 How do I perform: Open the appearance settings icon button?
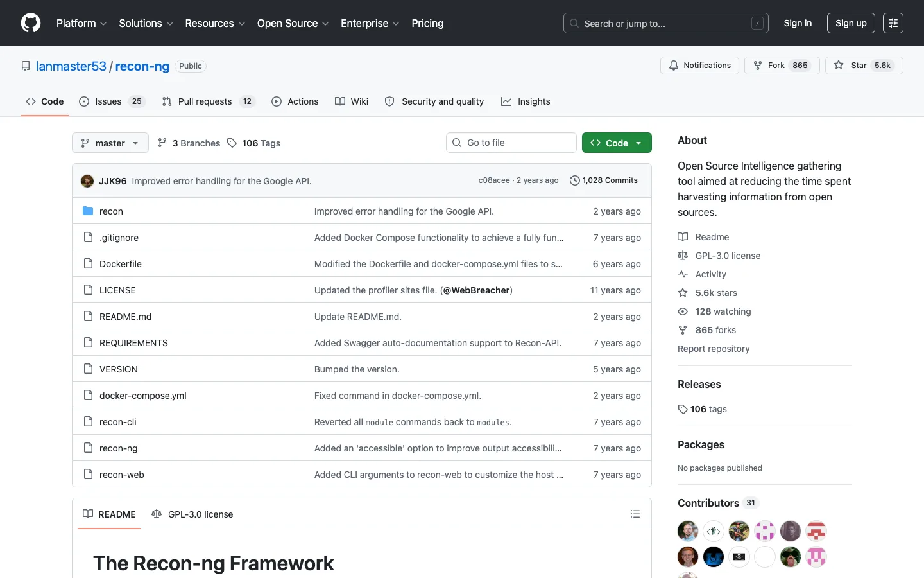(893, 23)
